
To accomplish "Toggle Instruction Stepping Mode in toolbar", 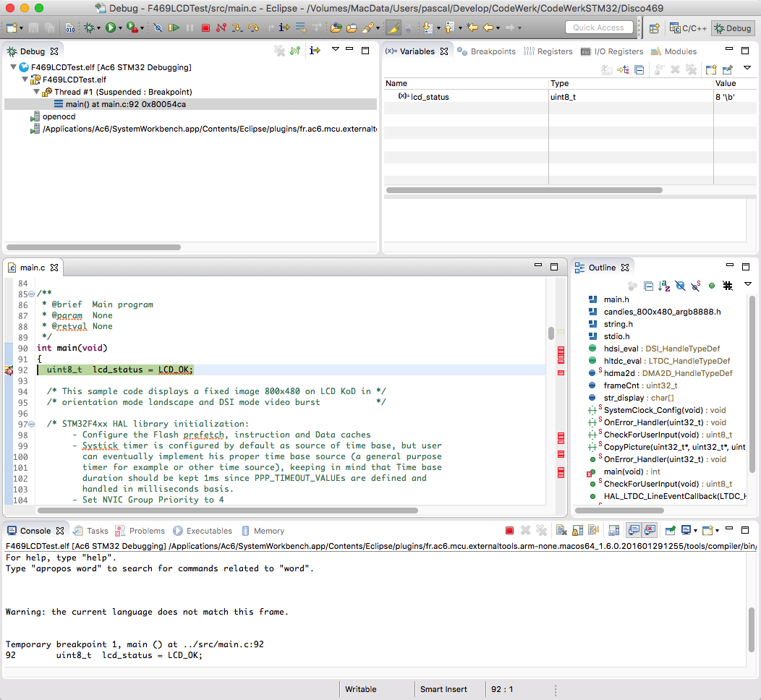I will (284, 28).
